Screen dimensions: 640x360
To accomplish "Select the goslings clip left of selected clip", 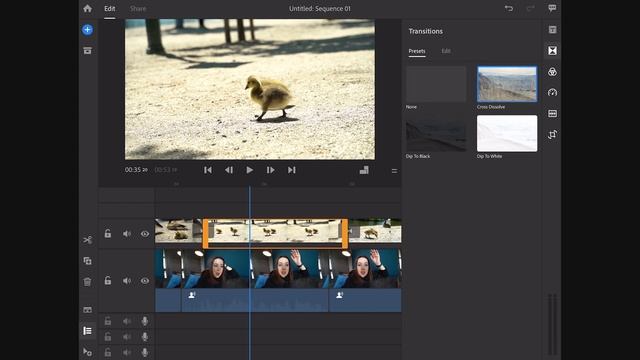I will click(179, 231).
